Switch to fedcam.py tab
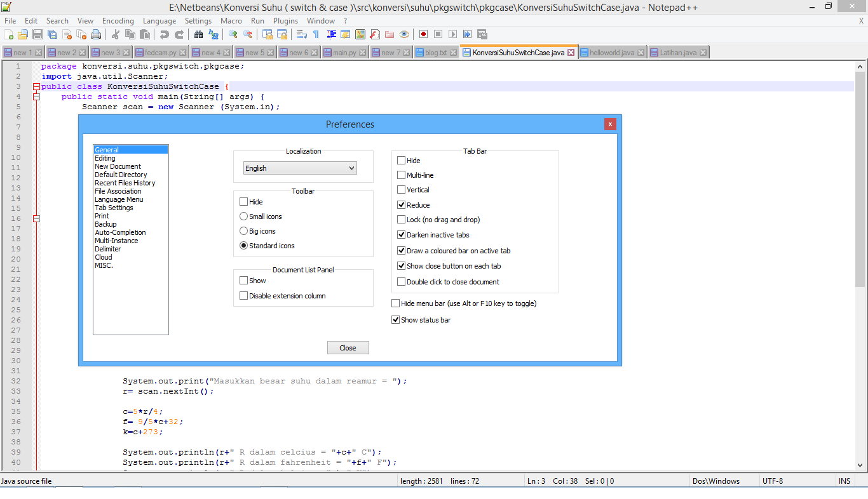The image size is (868, 499). point(161,53)
